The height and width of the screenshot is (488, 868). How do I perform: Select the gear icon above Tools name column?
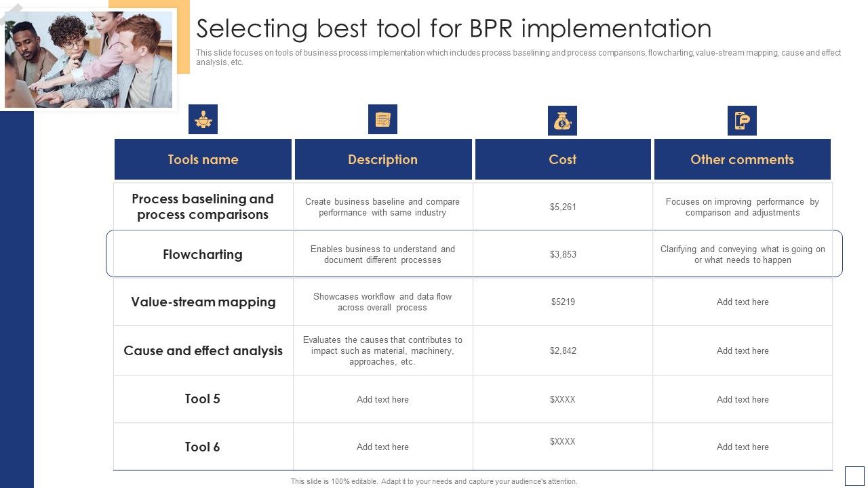pyautogui.click(x=203, y=119)
